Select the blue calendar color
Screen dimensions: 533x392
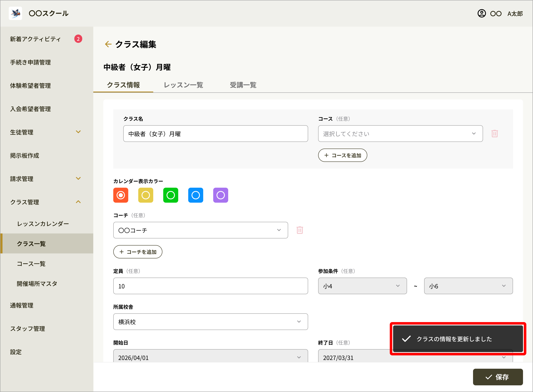coord(196,195)
